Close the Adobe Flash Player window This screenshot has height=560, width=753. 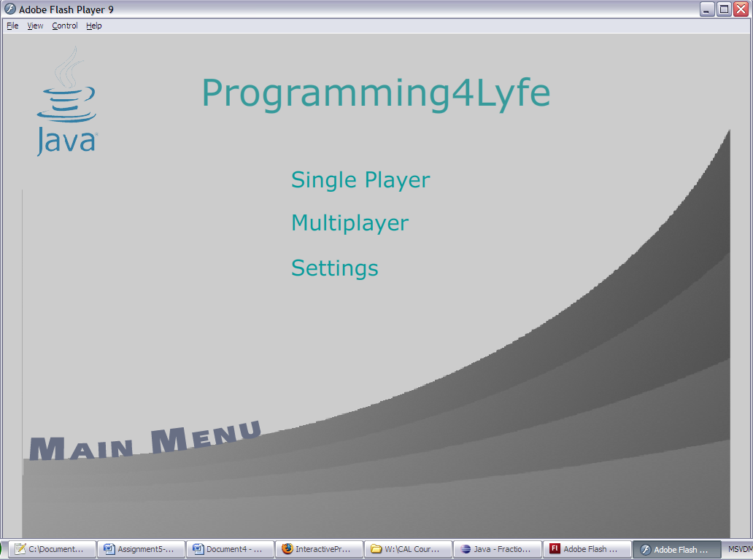point(741,9)
